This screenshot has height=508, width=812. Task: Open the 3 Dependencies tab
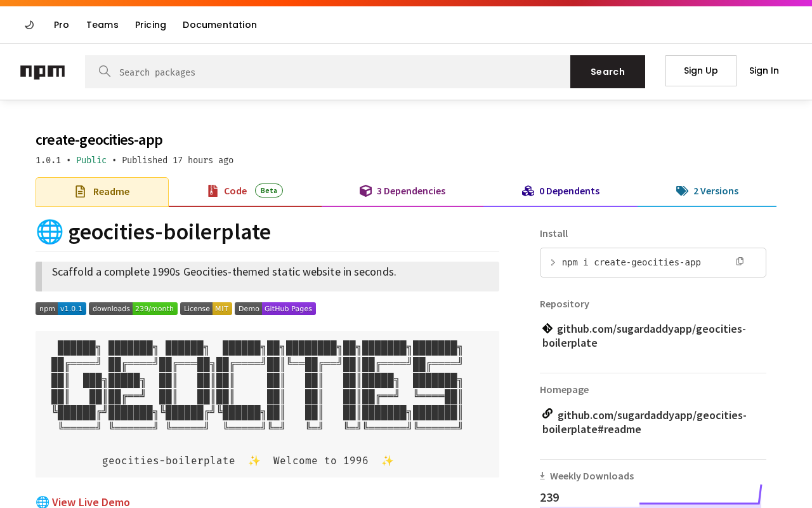point(403,191)
